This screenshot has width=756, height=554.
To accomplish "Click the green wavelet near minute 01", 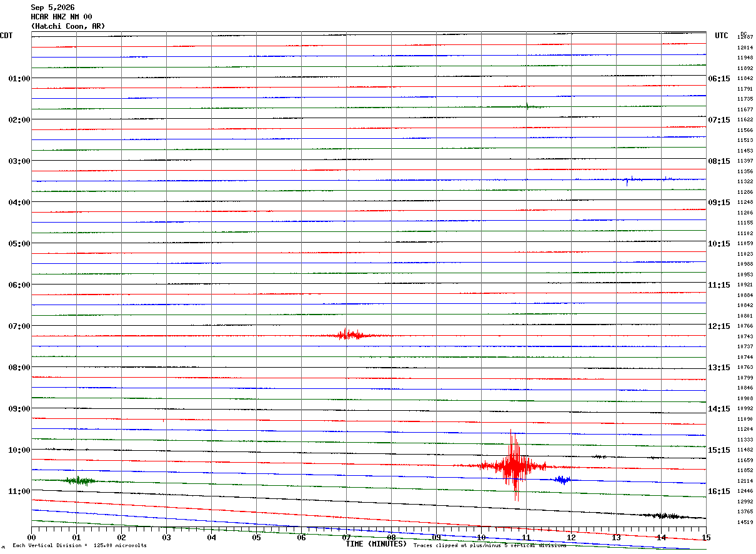I will click(x=80, y=480).
